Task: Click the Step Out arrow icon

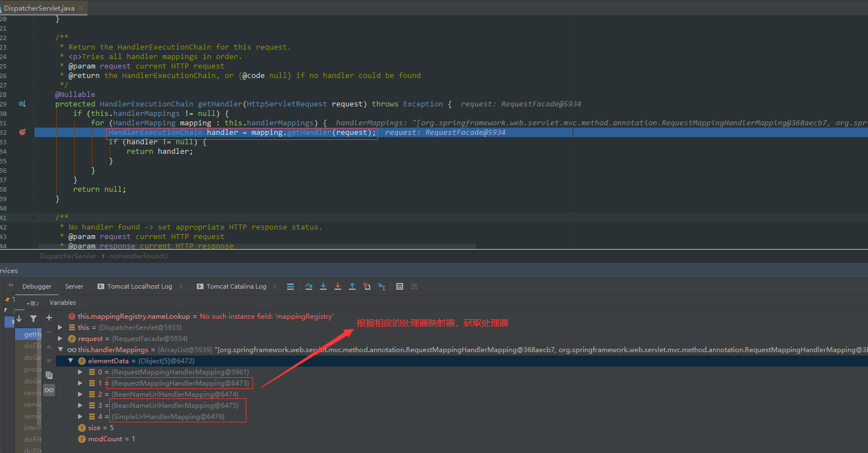Action: tap(352, 286)
